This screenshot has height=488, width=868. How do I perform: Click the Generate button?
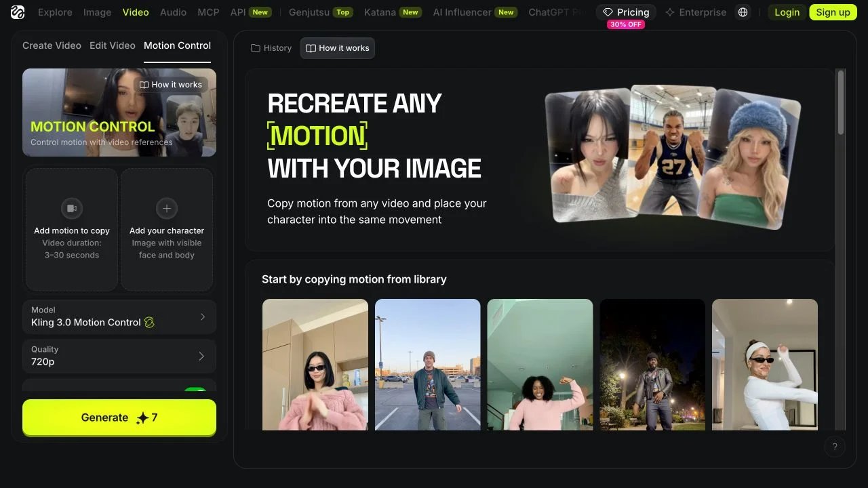pos(119,418)
